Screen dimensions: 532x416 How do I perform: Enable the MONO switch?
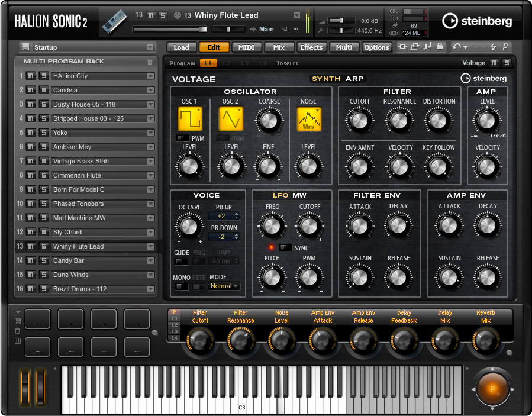[x=182, y=287]
